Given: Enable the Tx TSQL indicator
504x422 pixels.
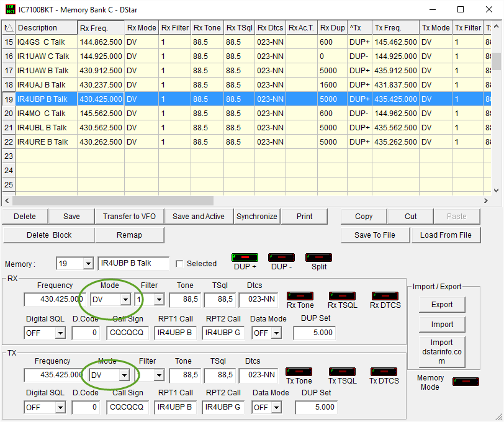Looking at the screenshot, I should (x=343, y=372).
